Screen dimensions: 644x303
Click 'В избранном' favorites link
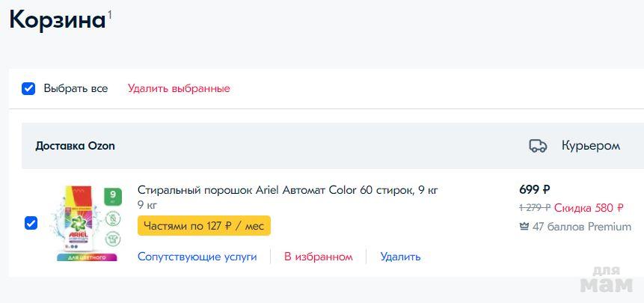318,257
